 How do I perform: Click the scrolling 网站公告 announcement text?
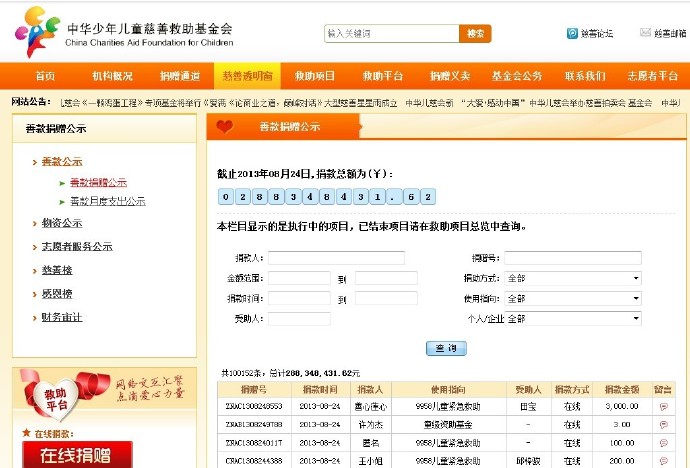tap(370, 103)
